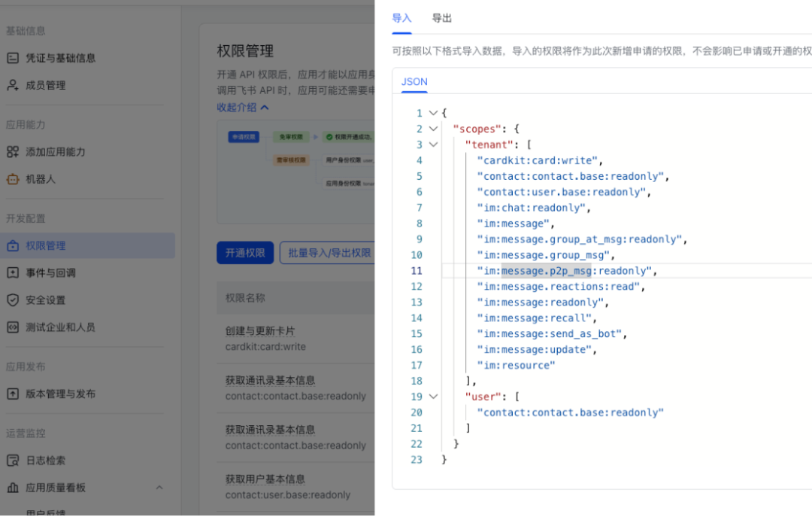
Task: Click the permission flow diagram thumbnail
Action: tap(295, 172)
